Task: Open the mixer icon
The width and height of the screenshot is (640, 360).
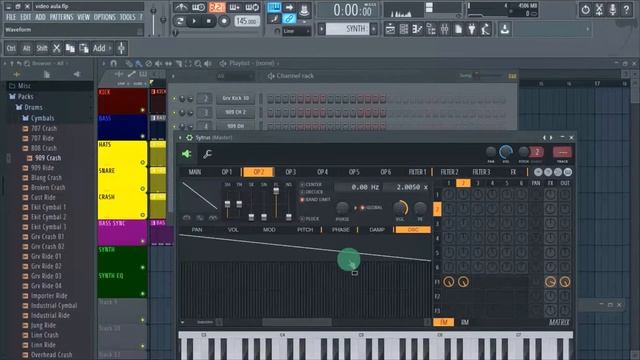Action: click(x=444, y=29)
